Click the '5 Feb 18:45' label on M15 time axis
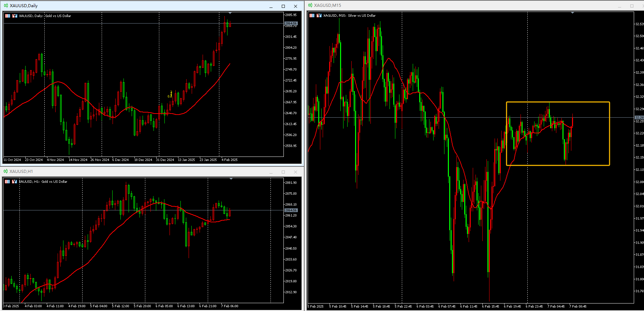644x311 pixels. (x=382, y=306)
